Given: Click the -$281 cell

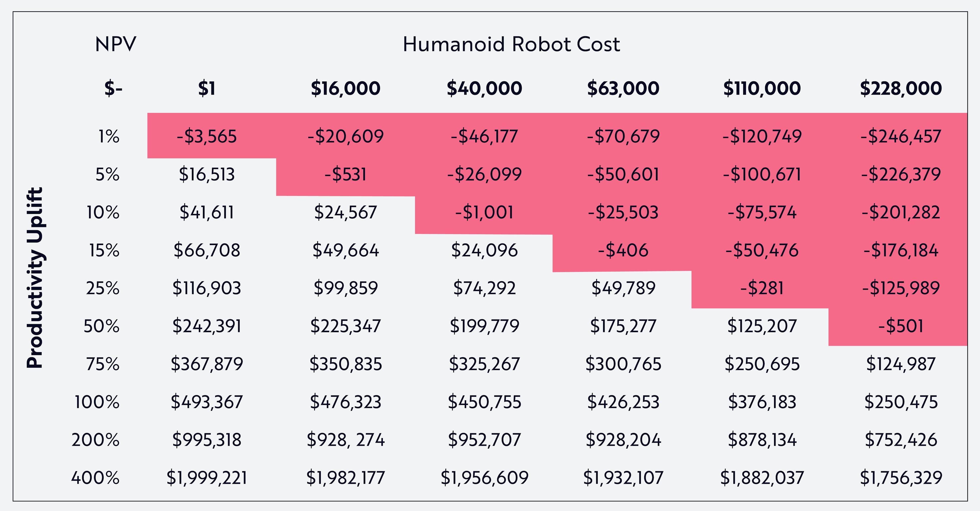Looking at the screenshot, I should point(762,288).
